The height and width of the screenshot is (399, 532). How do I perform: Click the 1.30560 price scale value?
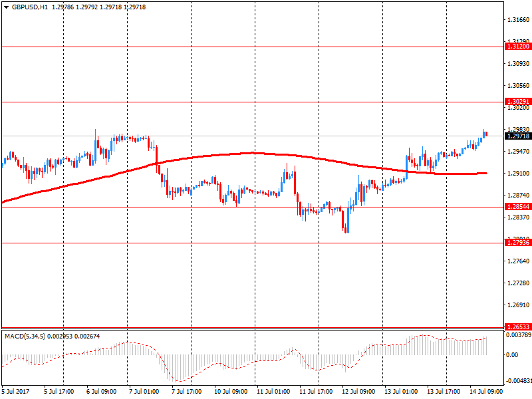(x=518, y=86)
